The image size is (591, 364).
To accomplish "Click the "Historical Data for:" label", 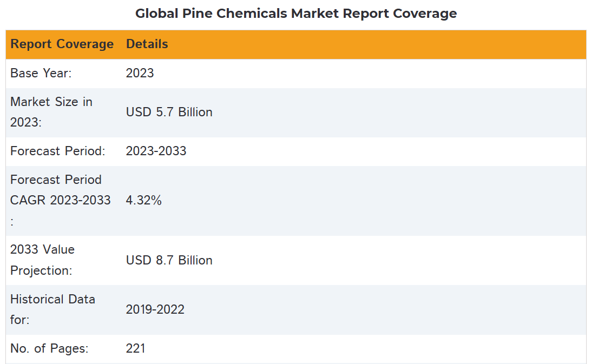I will coord(52,309).
